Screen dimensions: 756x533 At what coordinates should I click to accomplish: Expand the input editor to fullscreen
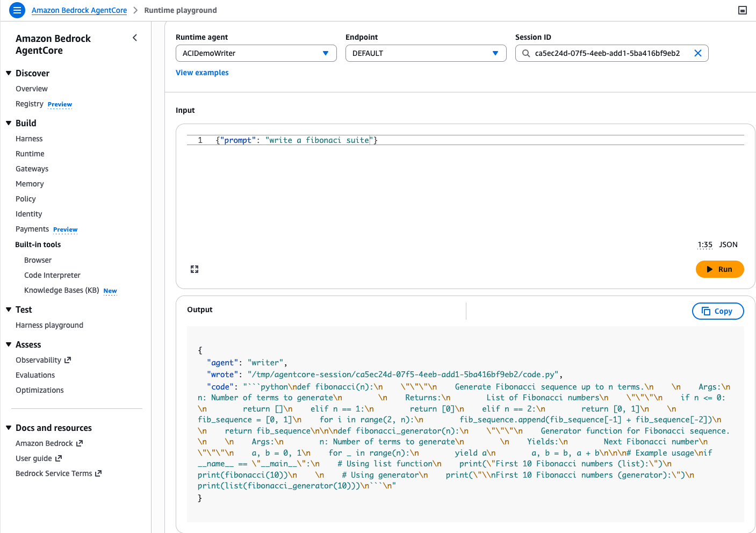pos(195,269)
